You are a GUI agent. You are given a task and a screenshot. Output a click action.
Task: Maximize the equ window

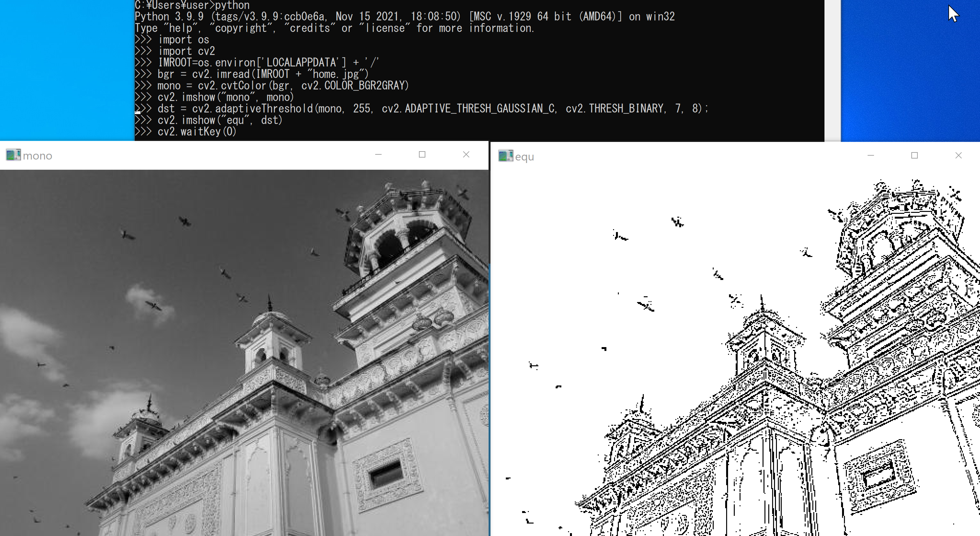point(915,155)
